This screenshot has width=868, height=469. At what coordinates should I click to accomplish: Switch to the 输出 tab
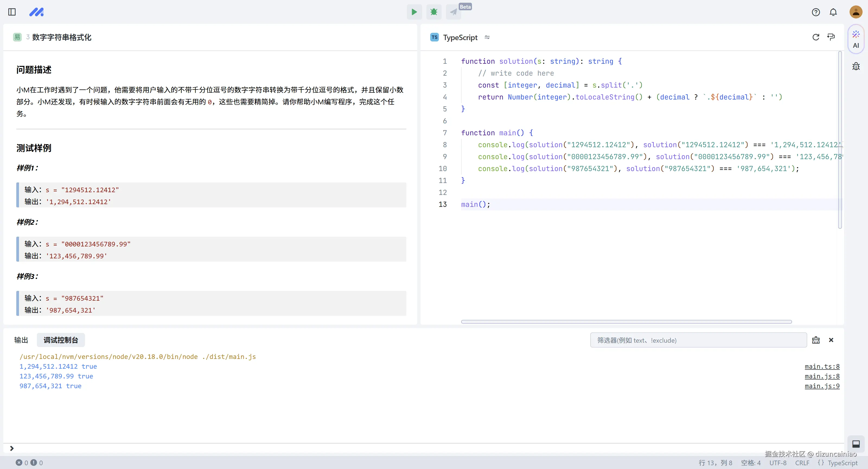[x=21, y=340]
